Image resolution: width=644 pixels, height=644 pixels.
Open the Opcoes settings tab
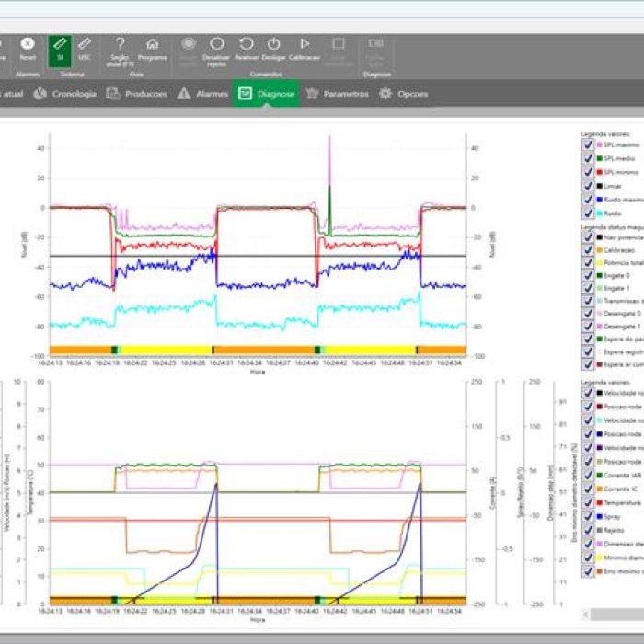coord(403,93)
